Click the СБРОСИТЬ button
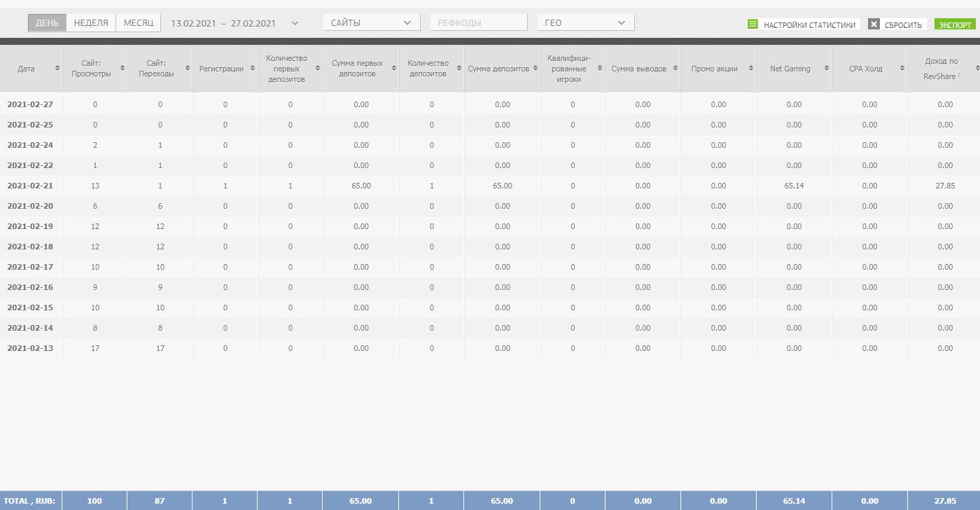The image size is (980, 510). 903,25
